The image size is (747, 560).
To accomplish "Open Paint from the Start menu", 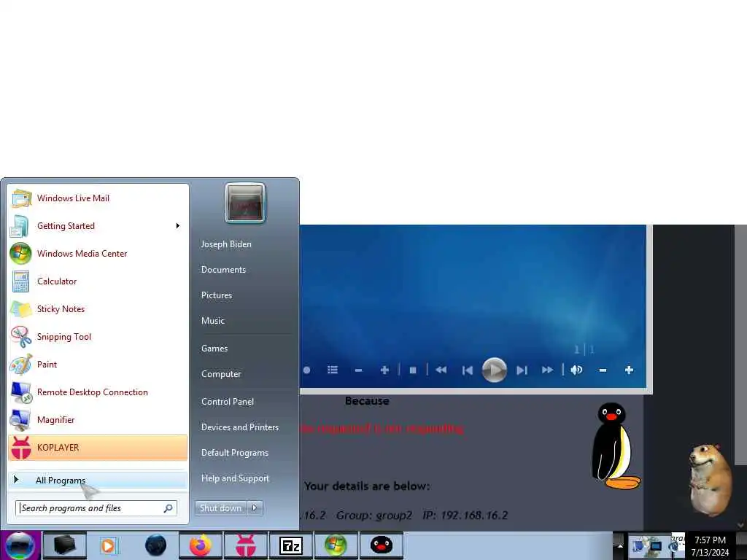I will pyautogui.click(x=98, y=365).
